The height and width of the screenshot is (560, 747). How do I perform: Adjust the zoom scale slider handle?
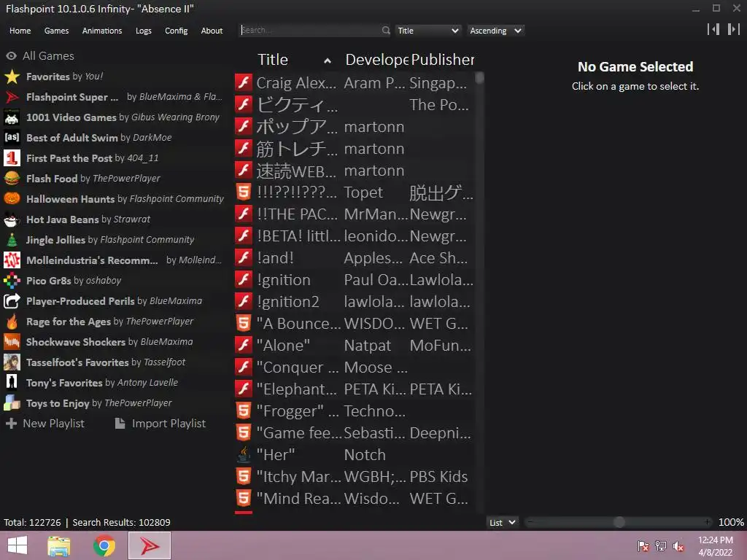coord(619,522)
